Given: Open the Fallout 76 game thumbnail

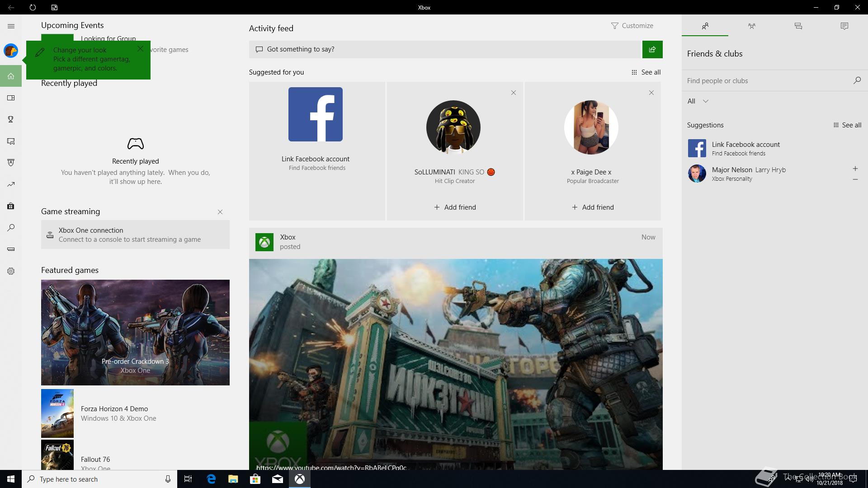Looking at the screenshot, I should [x=57, y=455].
